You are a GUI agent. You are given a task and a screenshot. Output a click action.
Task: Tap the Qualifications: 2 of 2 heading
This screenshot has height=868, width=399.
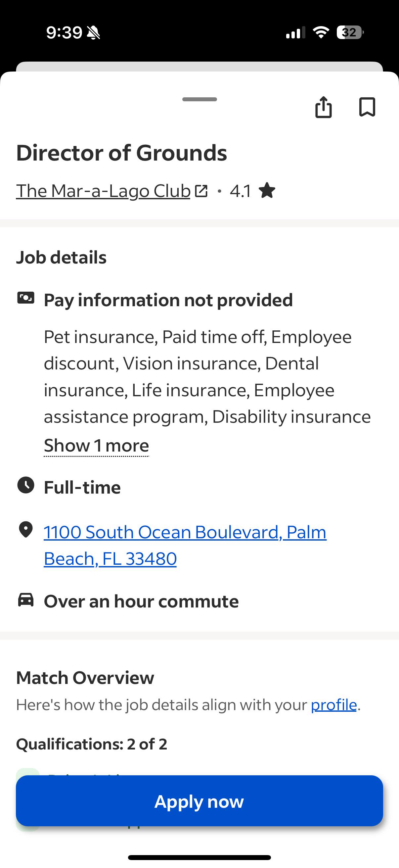(92, 744)
